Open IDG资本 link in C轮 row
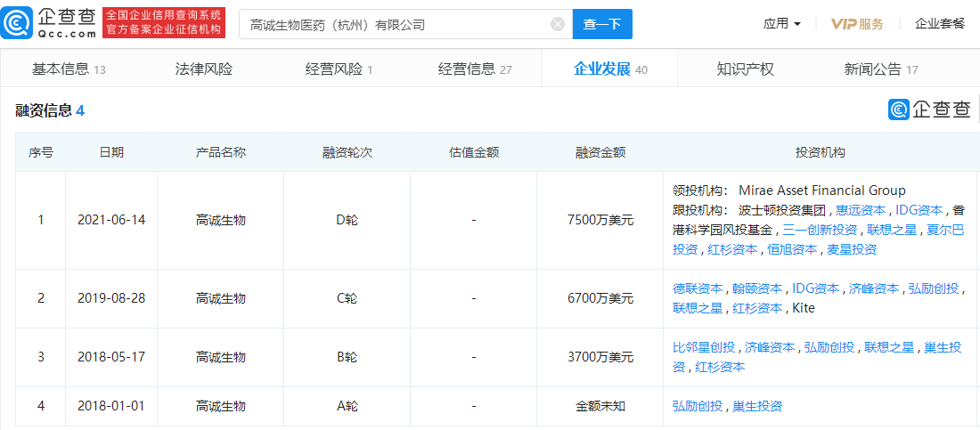980x430 pixels. (x=815, y=288)
